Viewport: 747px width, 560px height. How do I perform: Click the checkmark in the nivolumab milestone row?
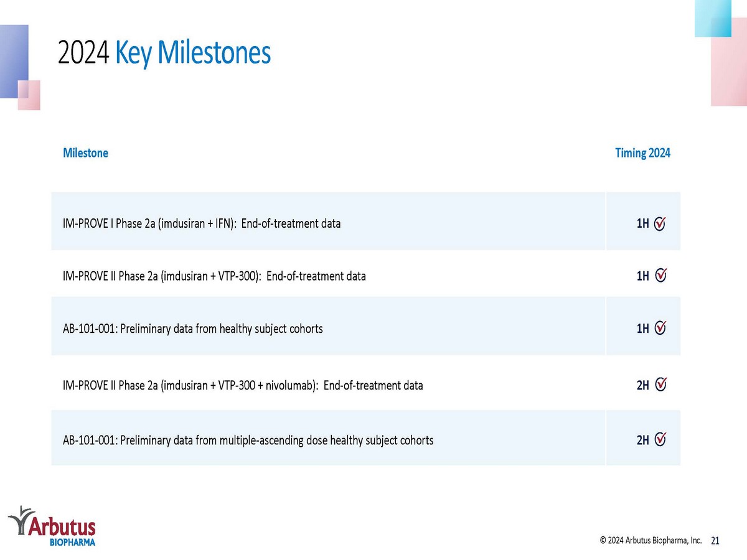point(660,385)
